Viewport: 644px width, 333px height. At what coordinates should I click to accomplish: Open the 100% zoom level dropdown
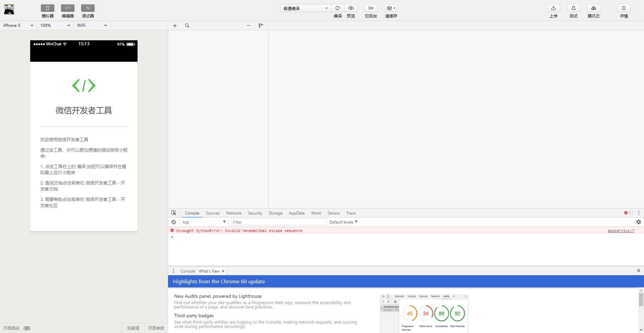point(55,26)
